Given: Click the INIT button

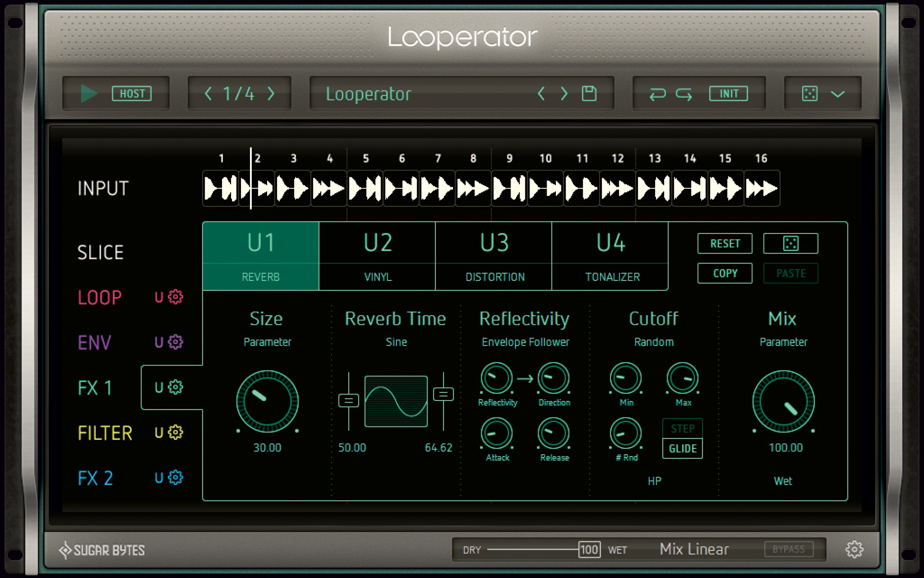Looking at the screenshot, I should (x=729, y=93).
